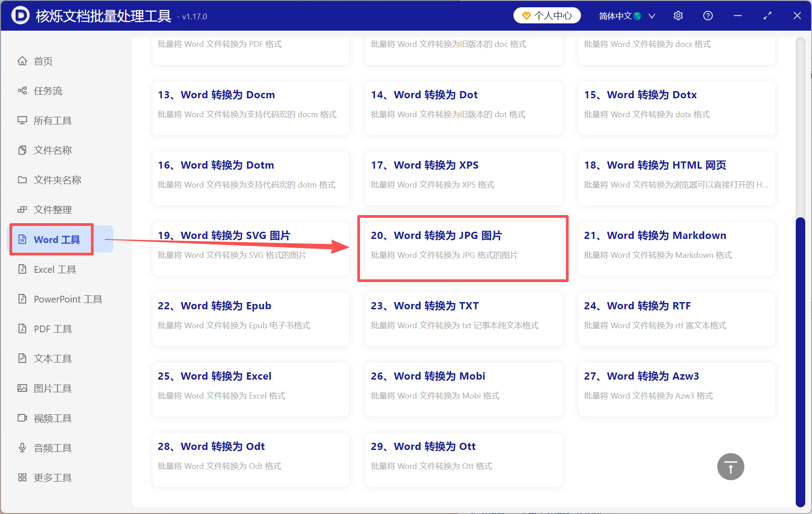The width and height of the screenshot is (812, 514).
Task: Open settings via the gear icon
Action: coord(678,16)
